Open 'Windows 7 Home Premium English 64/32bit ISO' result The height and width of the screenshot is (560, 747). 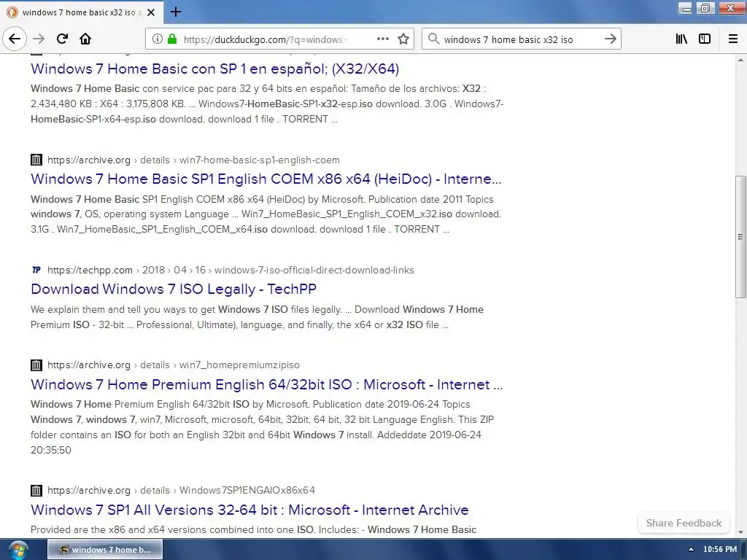[267, 384]
